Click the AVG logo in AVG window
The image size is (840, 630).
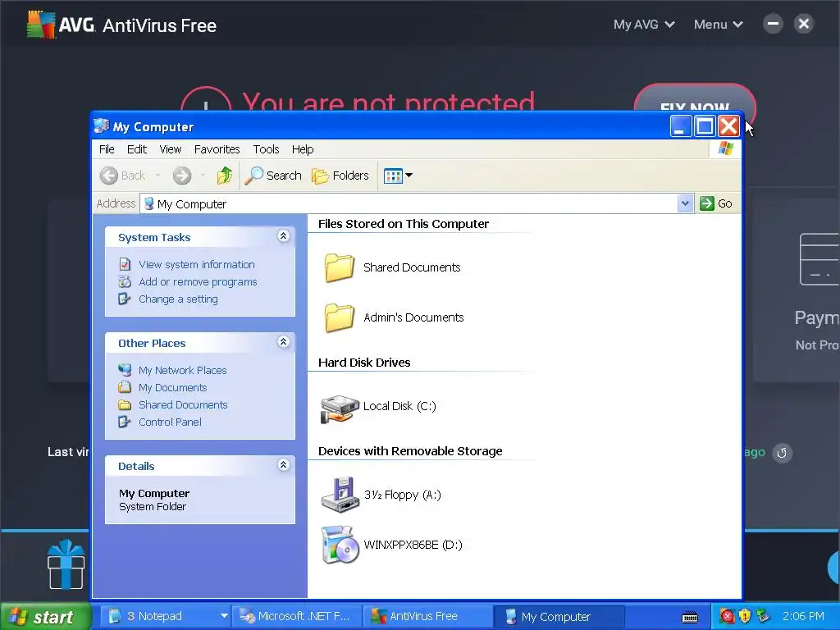[41, 25]
